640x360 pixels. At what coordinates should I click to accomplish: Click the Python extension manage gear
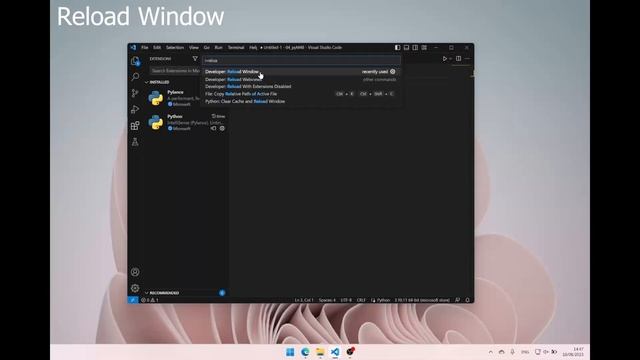[222, 128]
